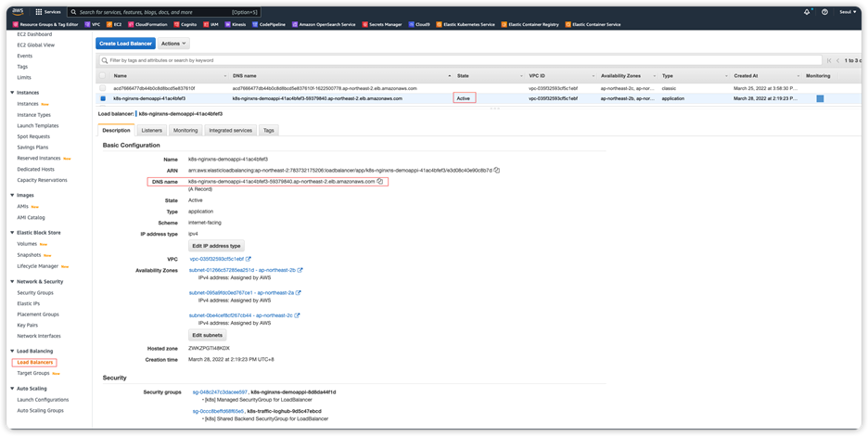
Task: Open the Actions dropdown
Action: (x=173, y=44)
